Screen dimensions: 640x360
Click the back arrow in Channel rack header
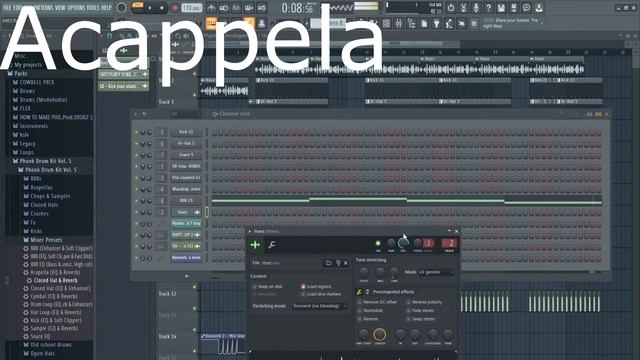coord(144,114)
